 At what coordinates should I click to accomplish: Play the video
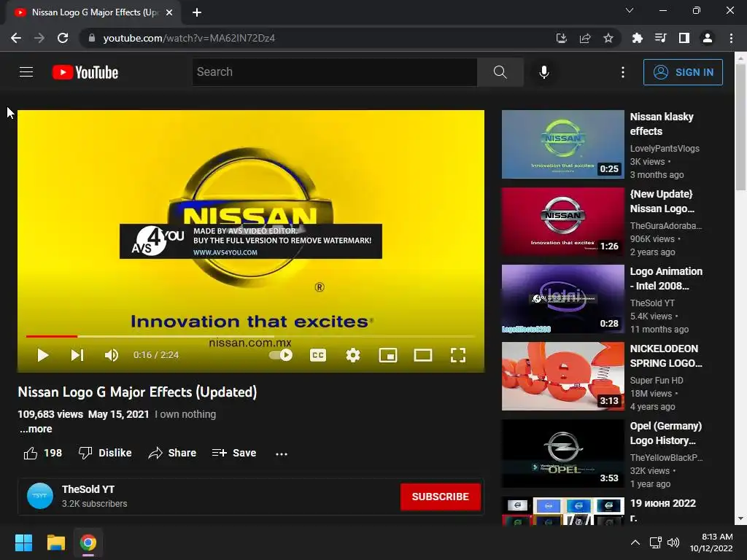(43, 355)
